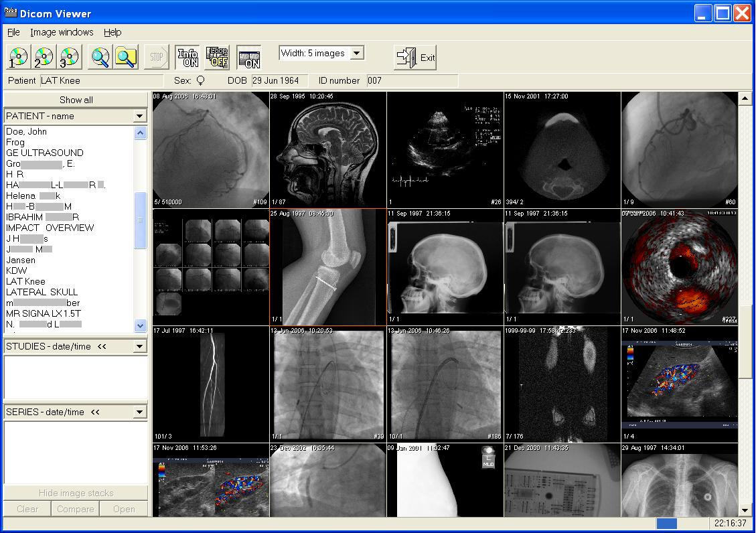Viewport: 756px width, 533px height.
Task: Click the CD drive 1 icon
Action: 19,58
